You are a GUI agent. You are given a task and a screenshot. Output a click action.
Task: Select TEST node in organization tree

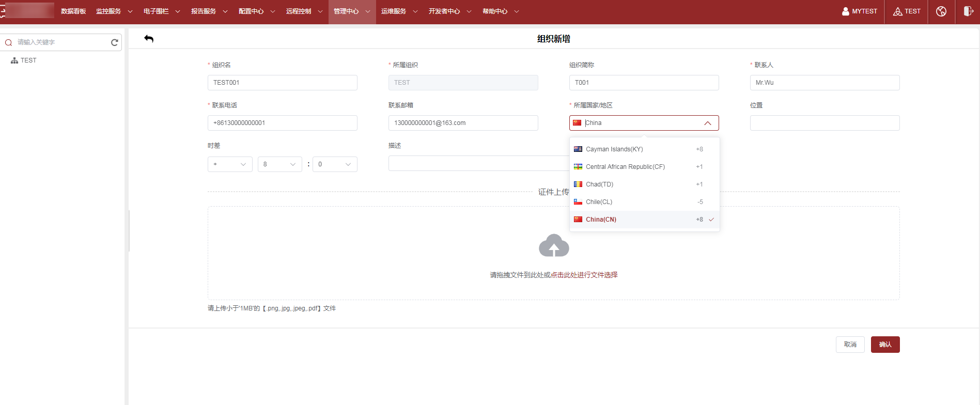point(28,60)
